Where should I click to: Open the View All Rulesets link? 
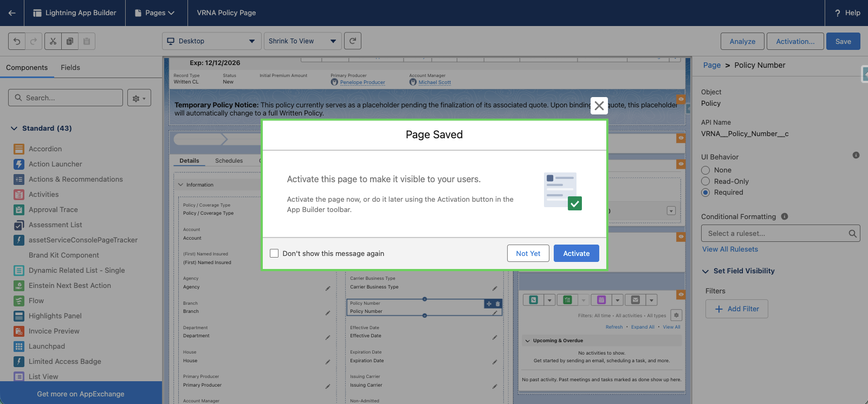[x=730, y=249]
